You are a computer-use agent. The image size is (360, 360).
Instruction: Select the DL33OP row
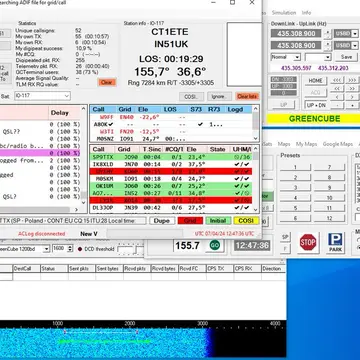[171, 208]
